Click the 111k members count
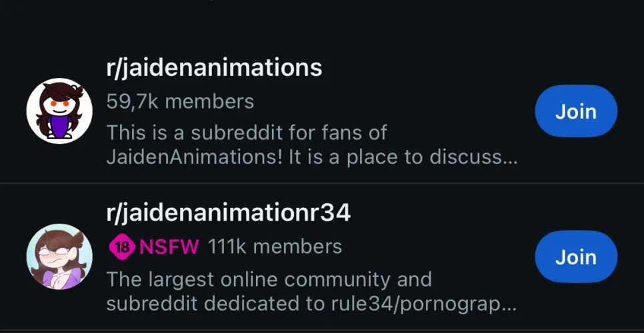Viewport: 644px width, 333px height. (275, 247)
